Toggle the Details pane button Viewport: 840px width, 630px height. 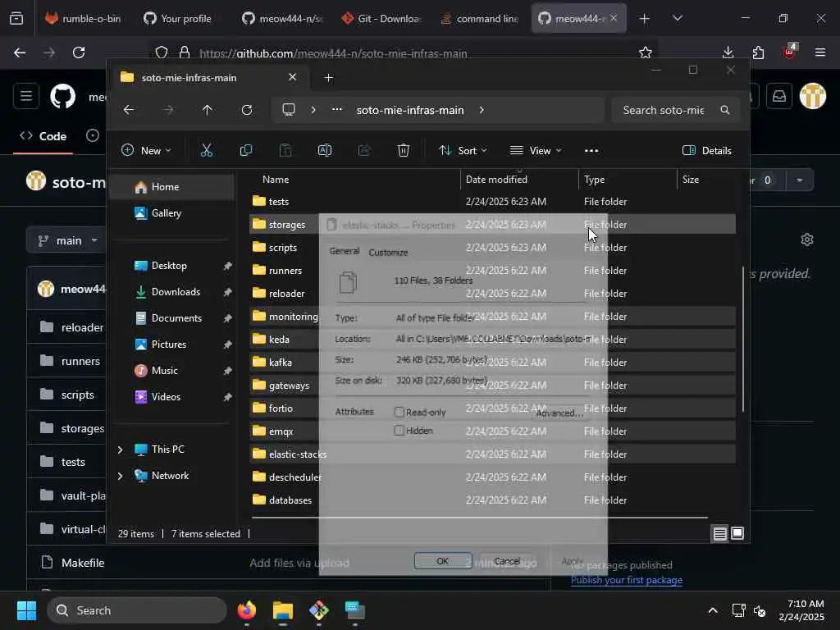coord(706,151)
